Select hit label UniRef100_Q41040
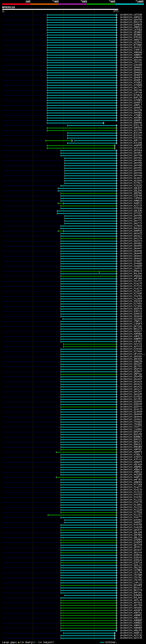 [x=131, y=60]
